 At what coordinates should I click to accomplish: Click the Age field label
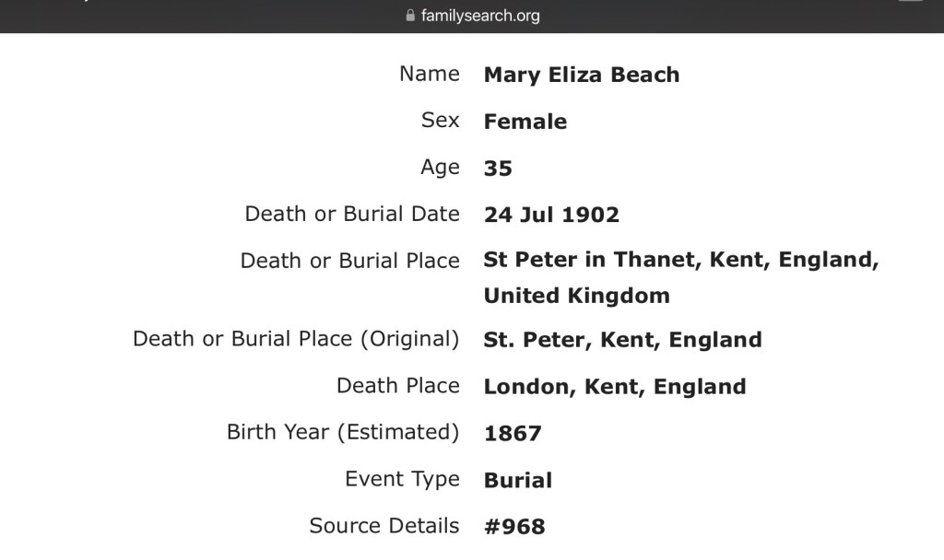440,168
